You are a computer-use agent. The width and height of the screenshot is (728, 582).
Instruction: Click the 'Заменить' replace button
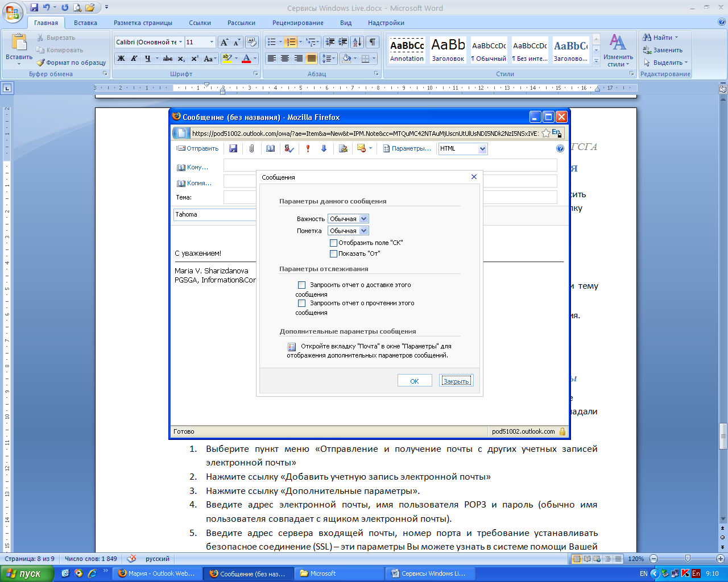[x=663, y=50]
